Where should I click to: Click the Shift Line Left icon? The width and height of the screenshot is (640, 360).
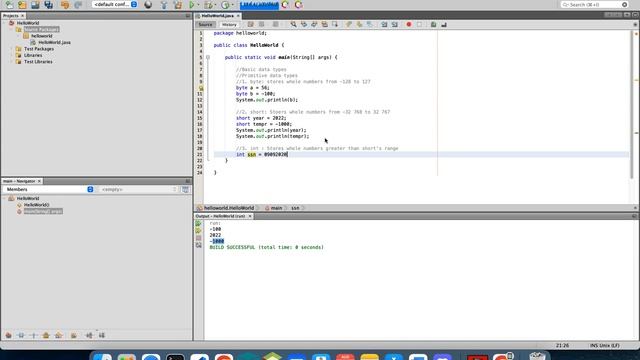coord(384,24)
